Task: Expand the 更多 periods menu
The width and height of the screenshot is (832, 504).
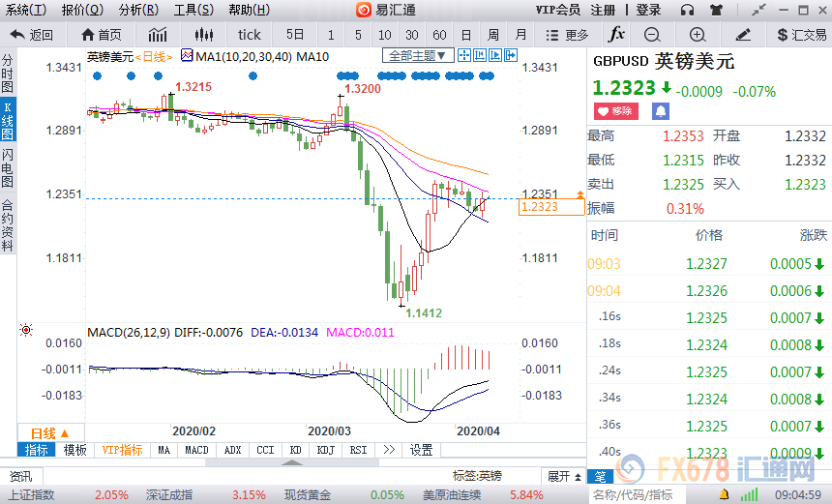Action: [570, 35]
